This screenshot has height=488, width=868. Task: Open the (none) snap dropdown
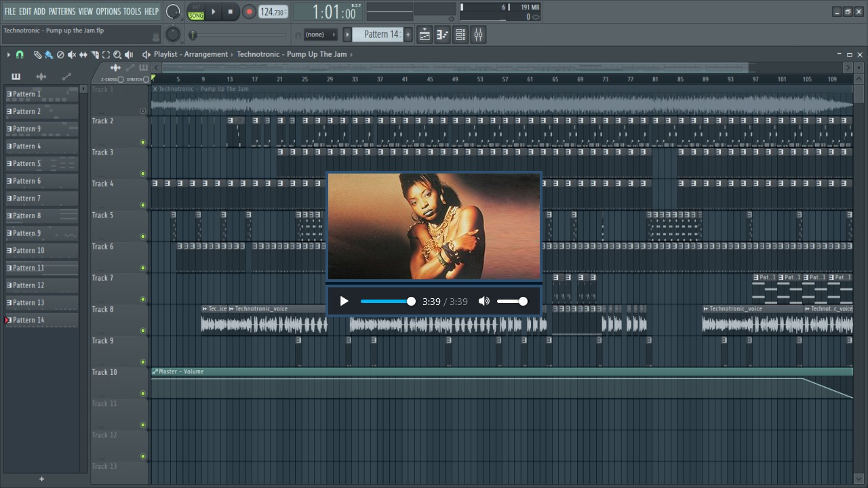[x=320, y=35]
